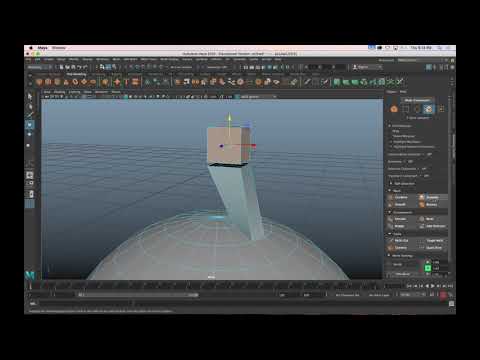
Task: Activate the Connect tool
Action: (x=401, y=248)
